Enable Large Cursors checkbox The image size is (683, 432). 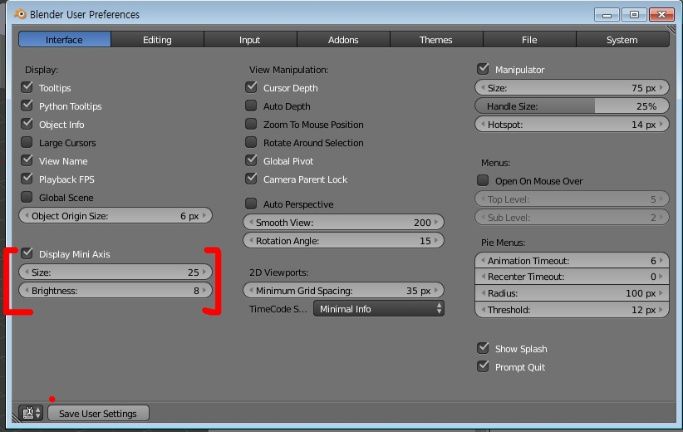pyautogui.click(x=27, y=142)
